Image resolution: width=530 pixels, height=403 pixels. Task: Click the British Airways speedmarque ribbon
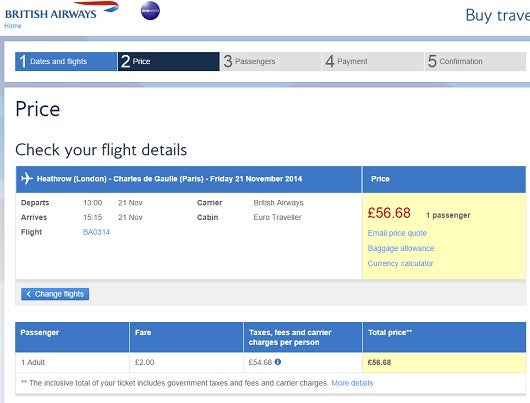coord(97,6)
